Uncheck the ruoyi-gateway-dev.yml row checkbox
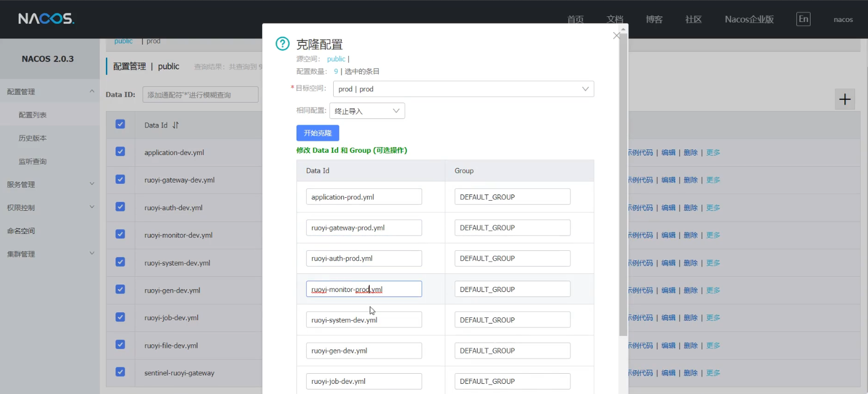 120,179
